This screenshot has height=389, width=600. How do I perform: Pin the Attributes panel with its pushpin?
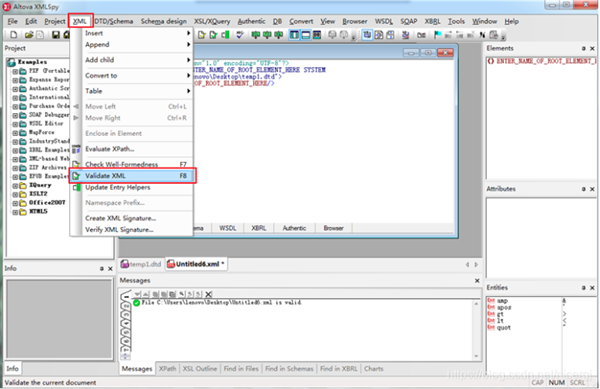click(x=583, y=189)
